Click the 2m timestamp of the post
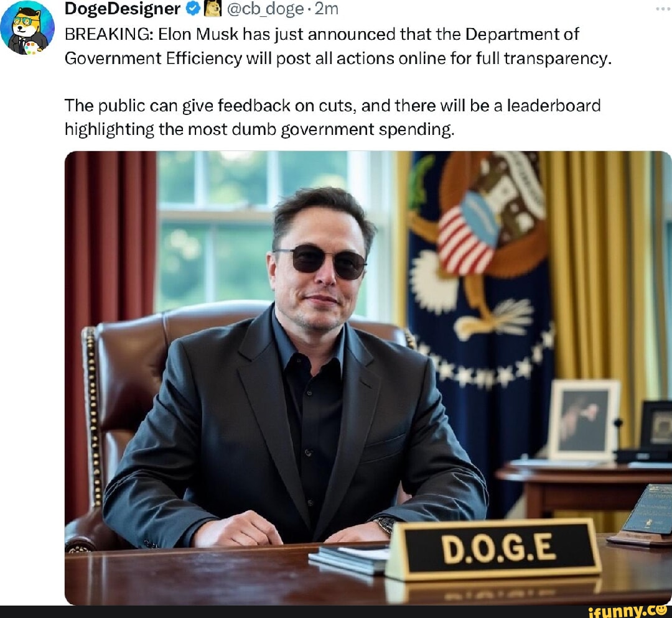The image size is (672, 618). (326, 9)
